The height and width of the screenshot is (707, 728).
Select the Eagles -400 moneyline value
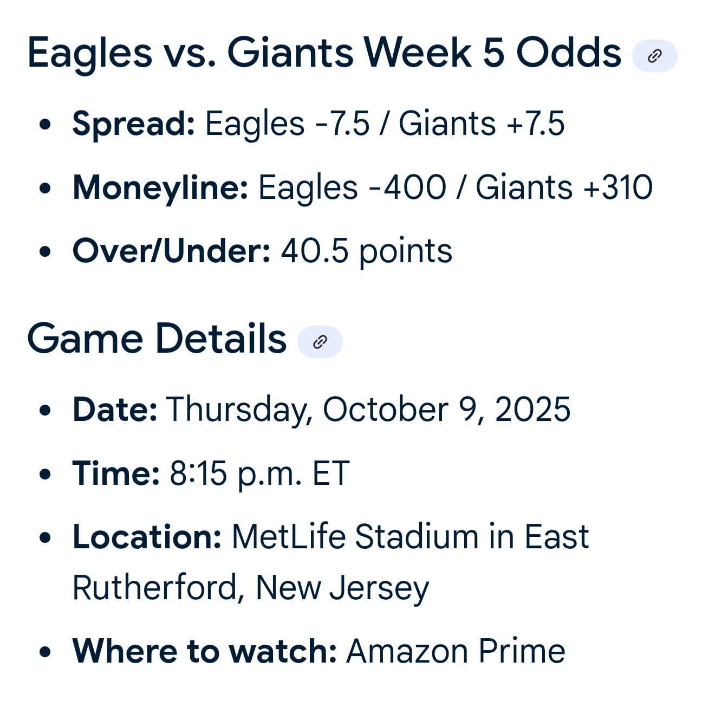(x=352, y=188)
